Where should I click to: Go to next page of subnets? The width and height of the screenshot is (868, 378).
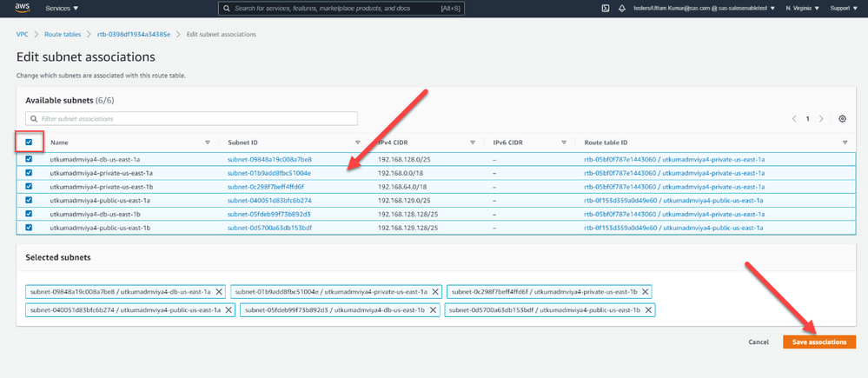[822, 118]
